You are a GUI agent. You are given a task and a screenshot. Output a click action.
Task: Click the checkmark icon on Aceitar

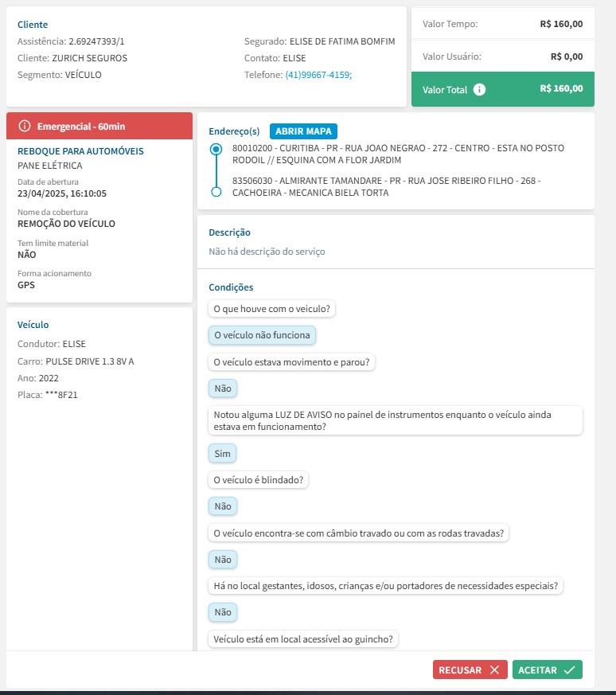click(x=569, y=670)
